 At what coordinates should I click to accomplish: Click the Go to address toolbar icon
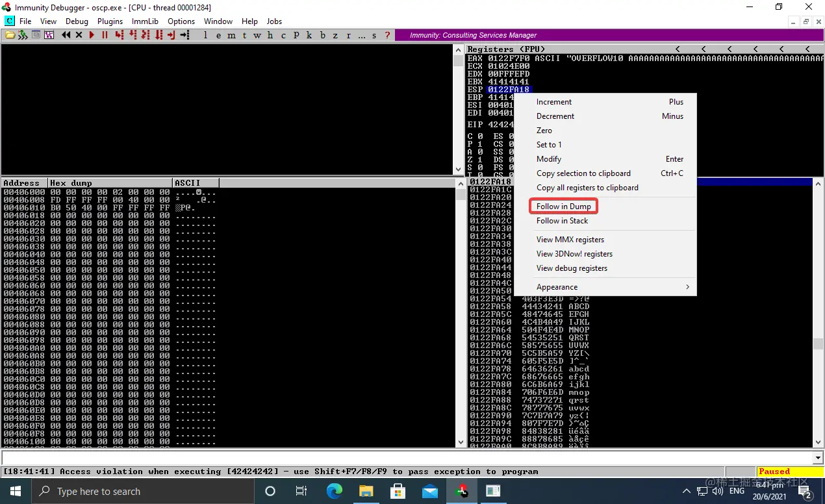[184, 35]
